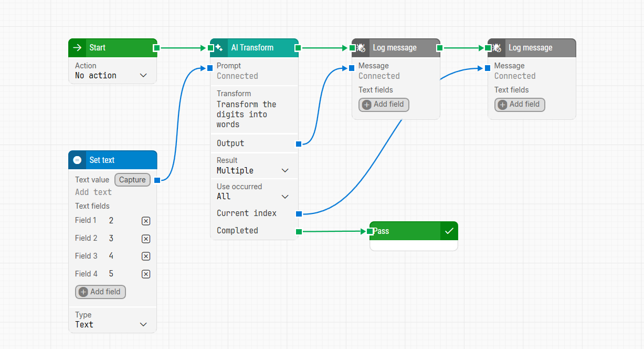Click the AI Transform sparkle icon

(219, 48)
